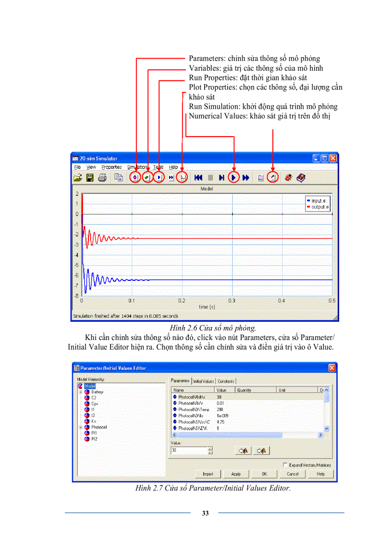Start simulation with the Run Simulation icon
This screenshot has height=540, width=392.
point(234,177)
